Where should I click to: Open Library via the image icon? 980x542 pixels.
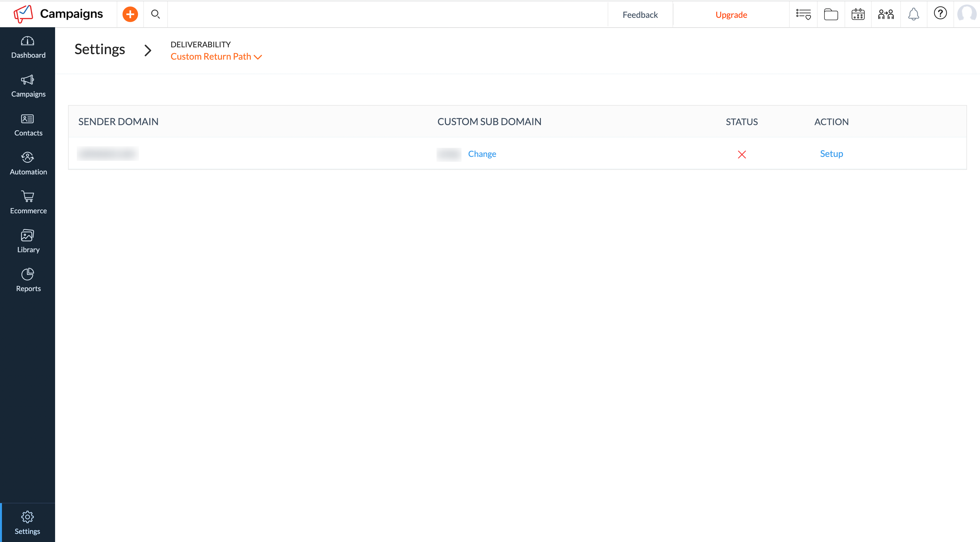coord(28,236)
